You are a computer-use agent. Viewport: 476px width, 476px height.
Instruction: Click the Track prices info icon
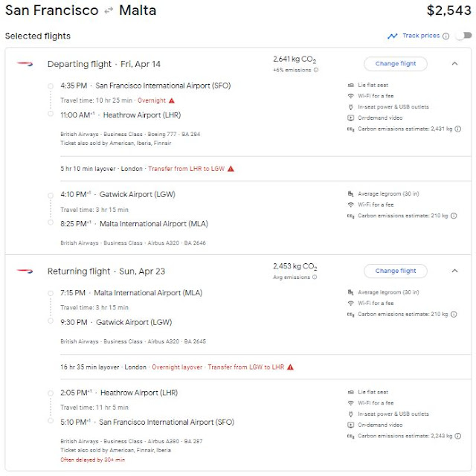click(x=446, y=36)
